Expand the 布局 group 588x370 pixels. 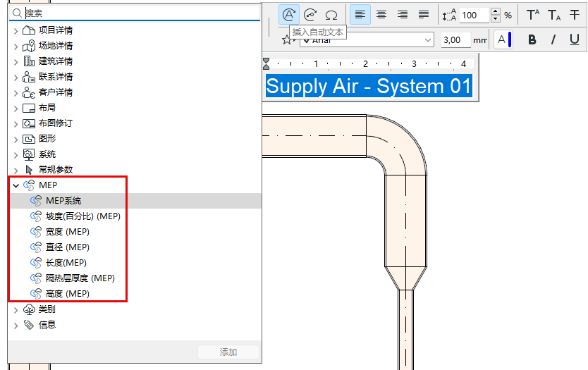(16, 109)
